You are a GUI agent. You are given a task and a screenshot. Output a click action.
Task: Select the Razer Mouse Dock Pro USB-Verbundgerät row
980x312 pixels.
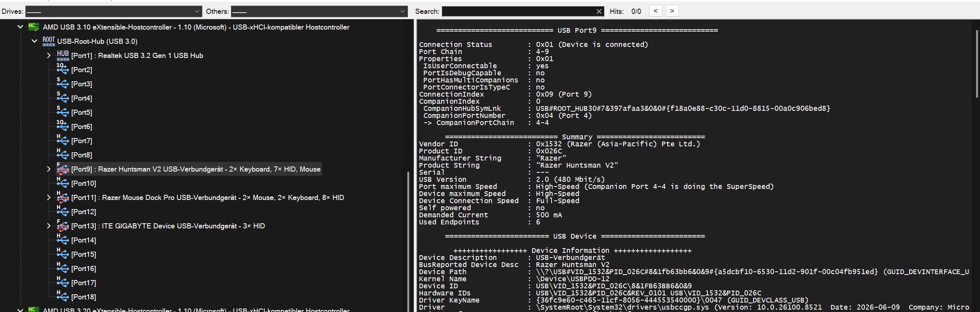208,197
